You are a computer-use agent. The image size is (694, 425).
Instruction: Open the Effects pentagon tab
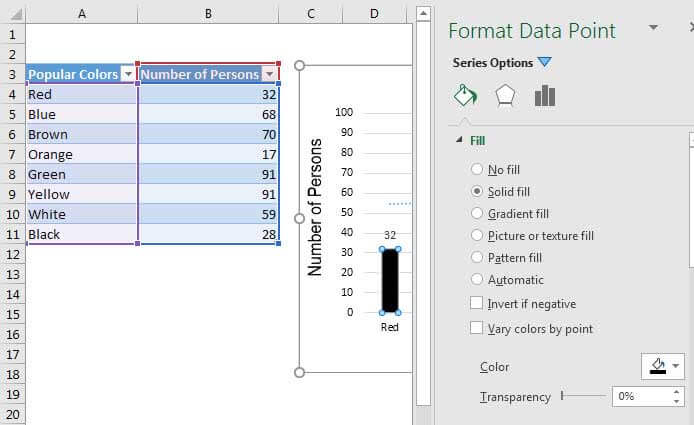[x=505, y=95]
